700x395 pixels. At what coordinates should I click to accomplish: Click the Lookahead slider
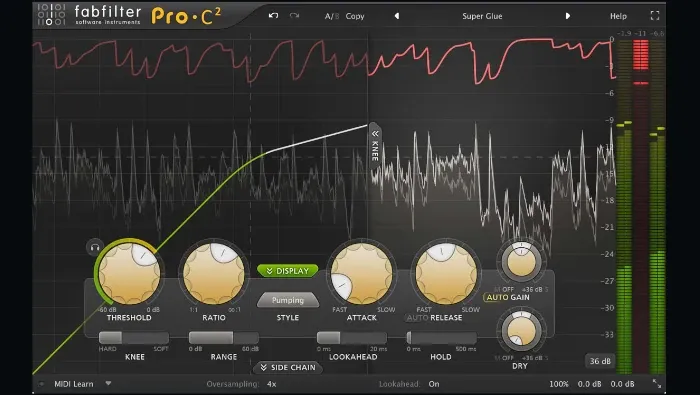(352, 338)
